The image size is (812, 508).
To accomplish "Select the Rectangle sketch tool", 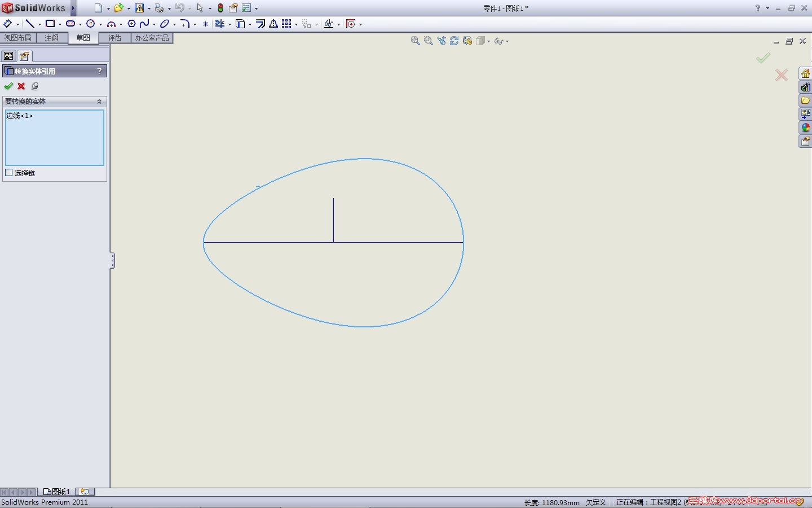I will [50, 24].
